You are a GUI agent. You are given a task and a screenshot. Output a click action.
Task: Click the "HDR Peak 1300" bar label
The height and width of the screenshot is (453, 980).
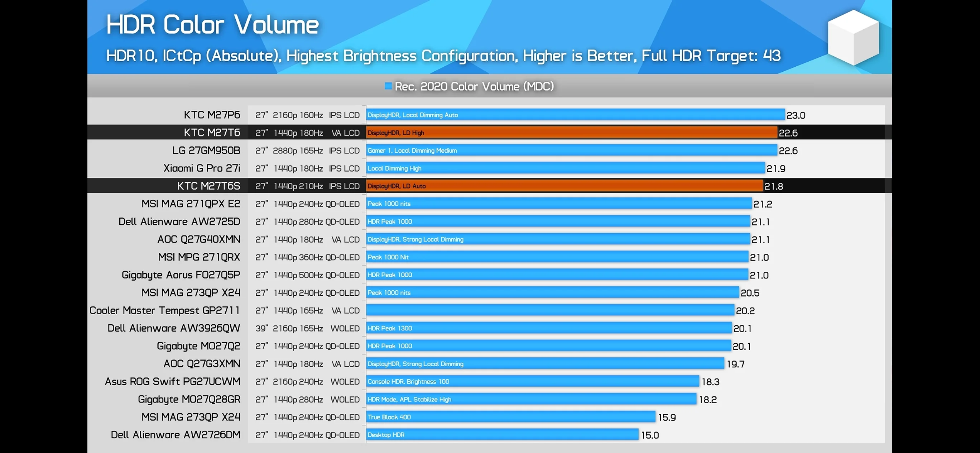(x=390, y=328)
